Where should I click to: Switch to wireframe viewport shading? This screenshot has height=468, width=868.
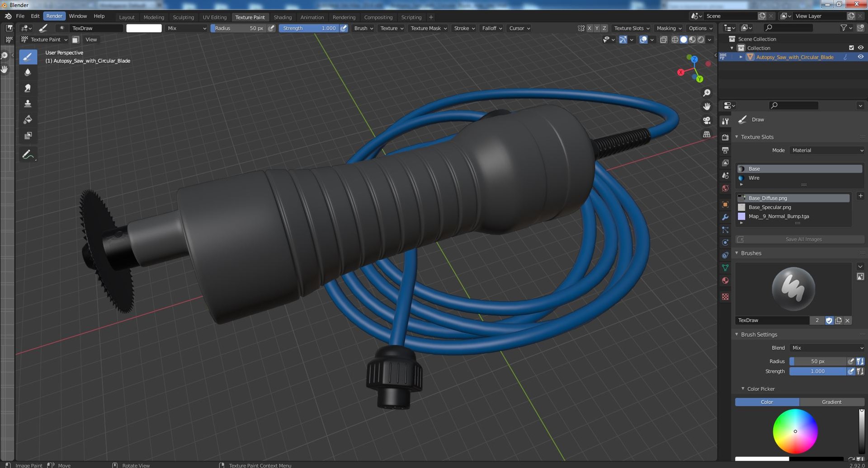[x=675, y=40]
